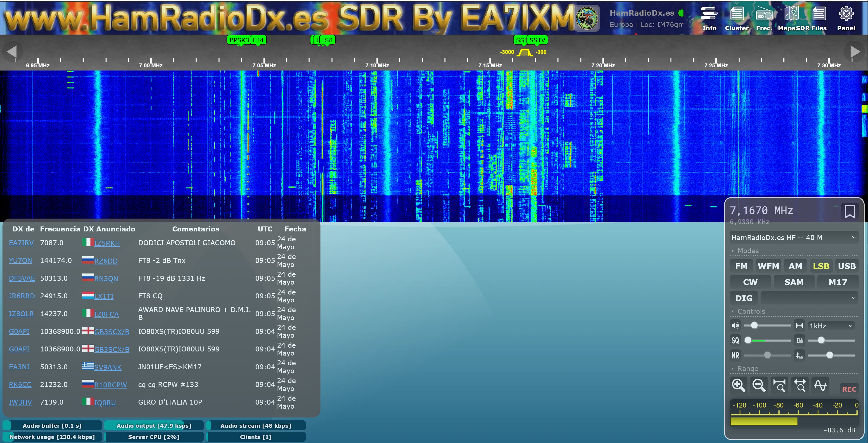Select CW mode
The image size is (868, 443).
tap(750, 282)
